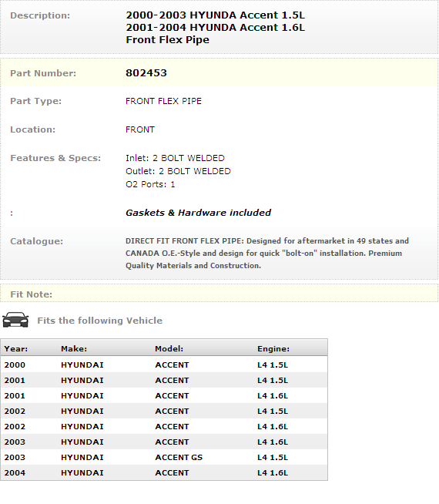Screen dimensions: 439x504
Task: Select the 'ACCENT GS' model cell
Action: coord(179,458)
